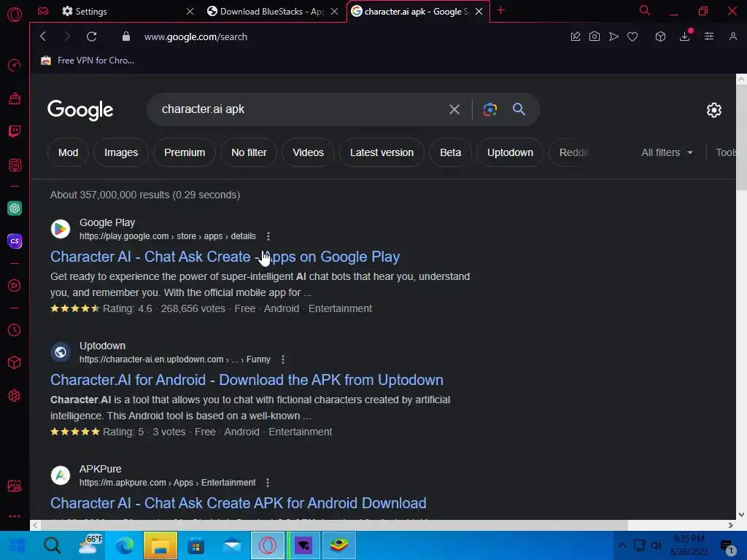The image size is (747, 560).
Task: Open Character AI Apps on Google Play link
Action: [225, 257]
